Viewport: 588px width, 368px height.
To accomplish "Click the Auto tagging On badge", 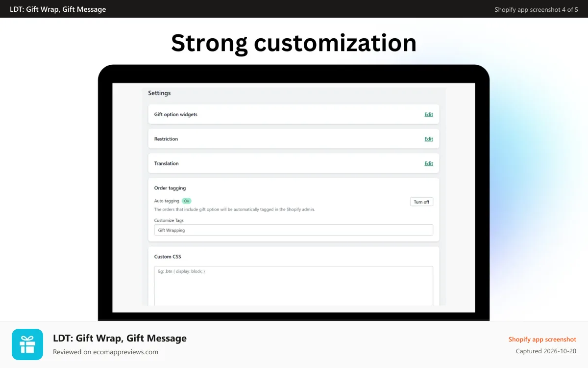I will coord(186,201).
